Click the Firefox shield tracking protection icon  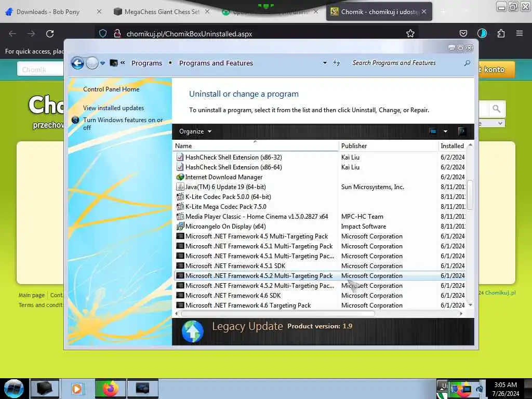pos(103,34)
